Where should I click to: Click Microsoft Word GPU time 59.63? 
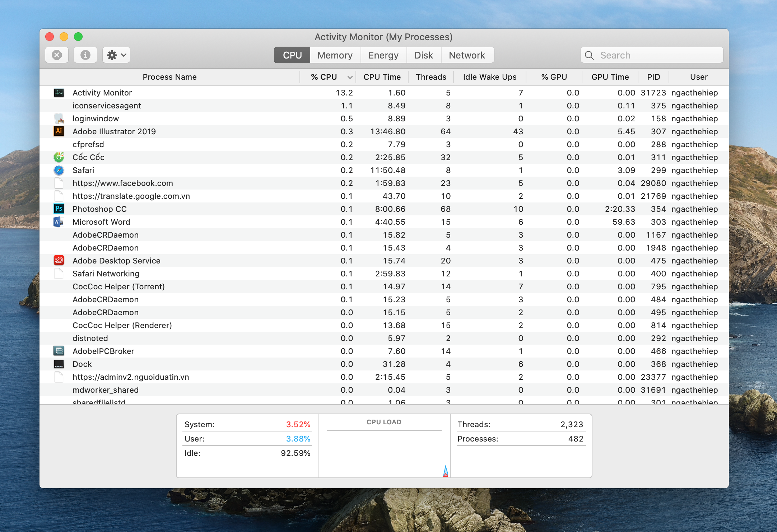tap(624, 222)
